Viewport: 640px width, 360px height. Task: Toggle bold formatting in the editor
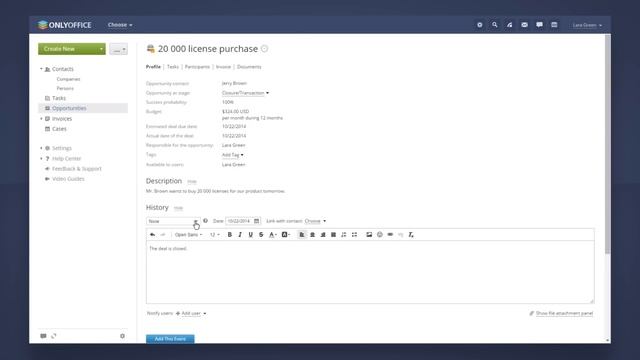pos(230,235)
